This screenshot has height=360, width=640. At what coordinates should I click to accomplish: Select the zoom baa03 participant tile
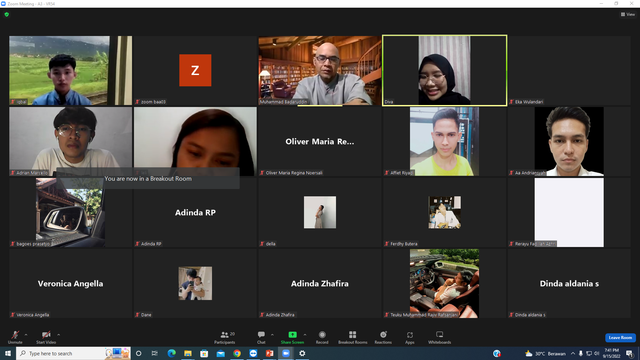(x=195, y=70)
